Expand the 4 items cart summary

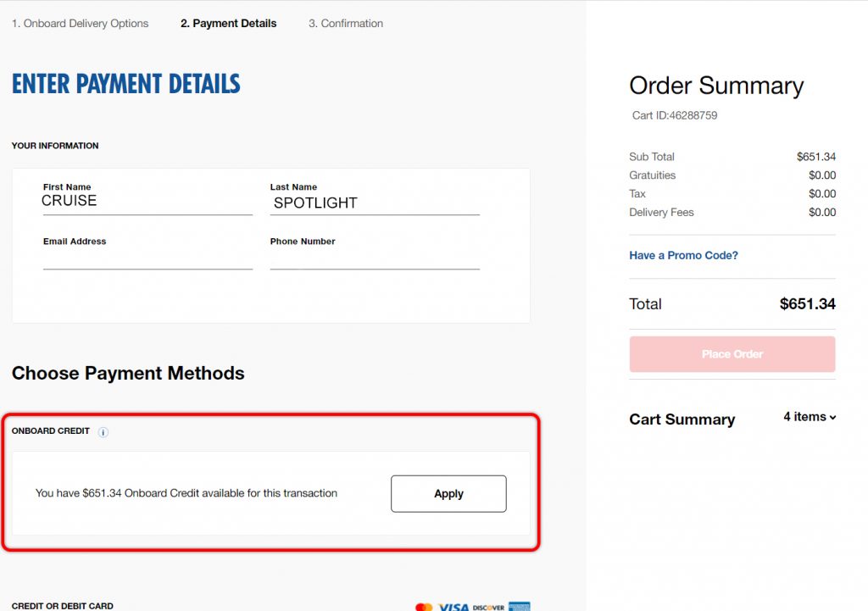point(810,417)
